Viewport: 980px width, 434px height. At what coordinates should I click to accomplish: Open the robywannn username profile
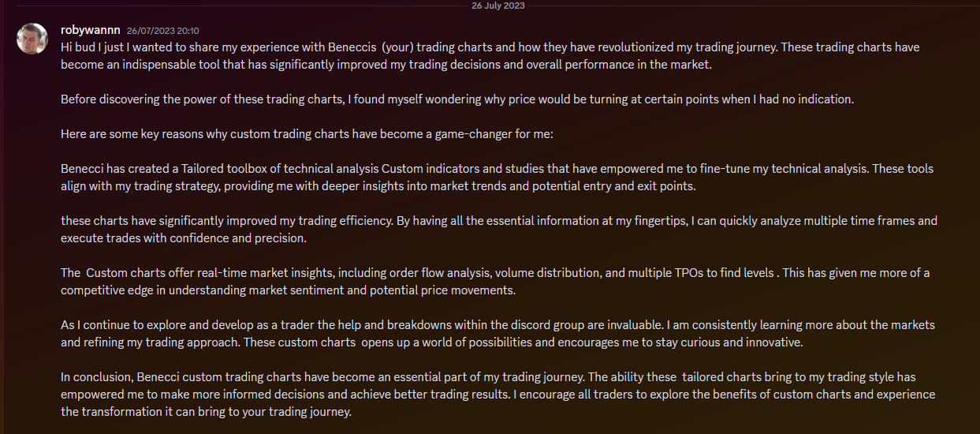pyautogui.click(x=90, y=30)
